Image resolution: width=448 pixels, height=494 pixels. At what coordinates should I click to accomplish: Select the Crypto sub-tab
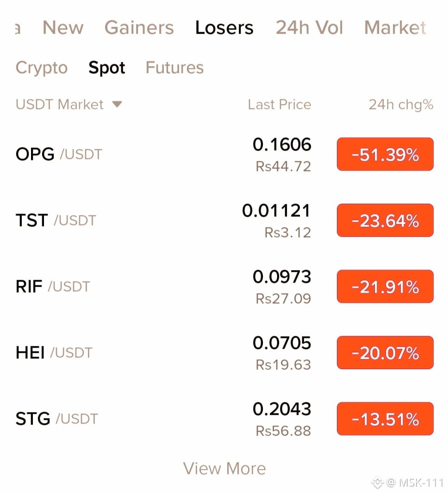pyautogui.click(x=42, y=68)
